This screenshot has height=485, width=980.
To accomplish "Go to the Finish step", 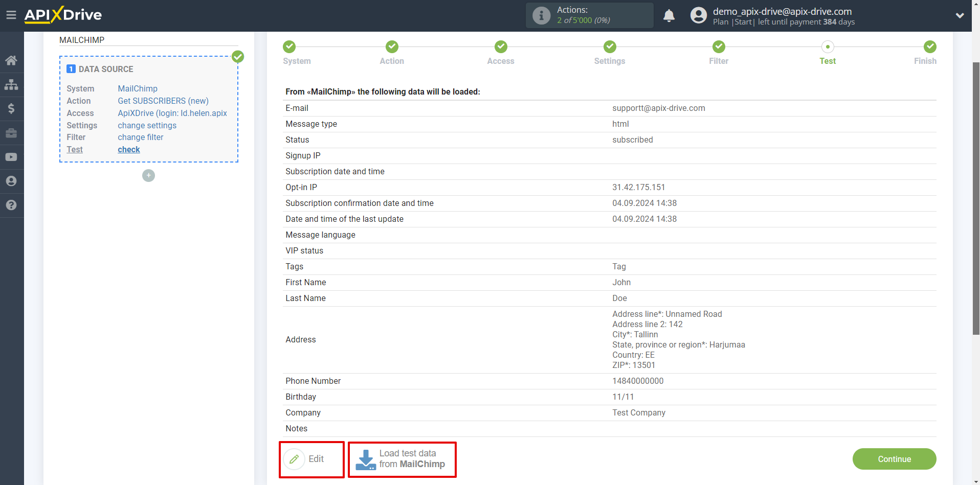I will (925, 53).
